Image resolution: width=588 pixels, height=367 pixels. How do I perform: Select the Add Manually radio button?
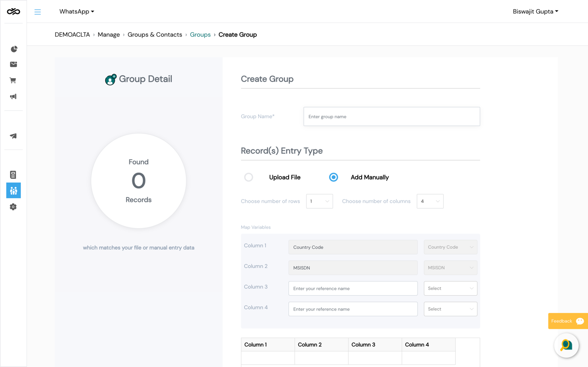(334, 177)
